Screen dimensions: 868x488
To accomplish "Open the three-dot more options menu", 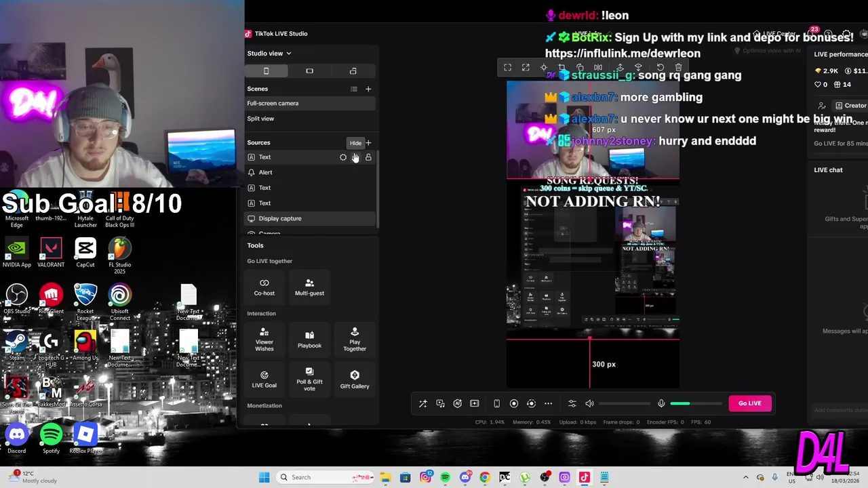I will (x=548, y=404).
